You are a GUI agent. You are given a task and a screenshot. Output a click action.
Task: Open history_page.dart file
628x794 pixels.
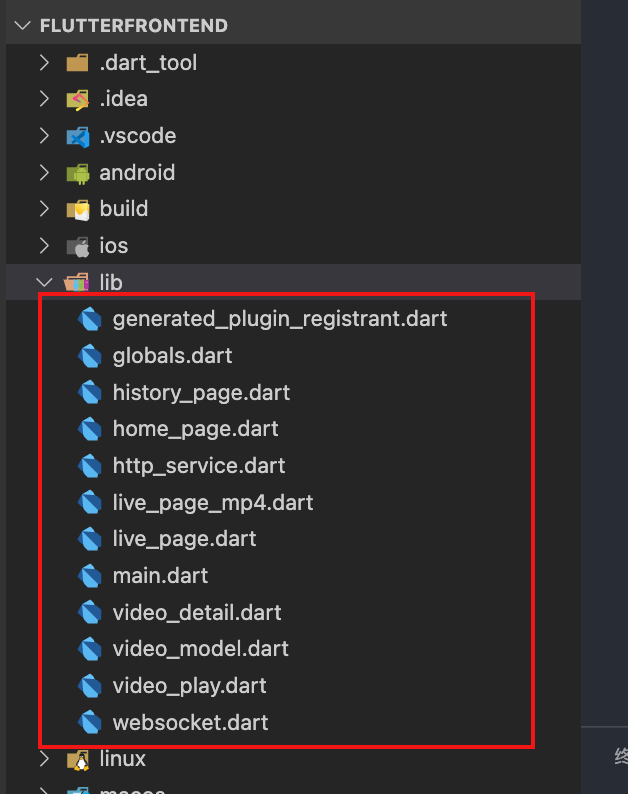point(201,393)
